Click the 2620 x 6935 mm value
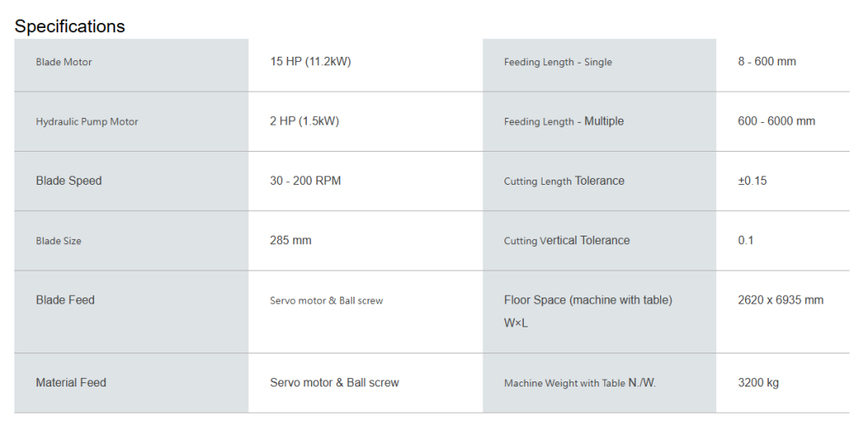 tap(781, 300)
